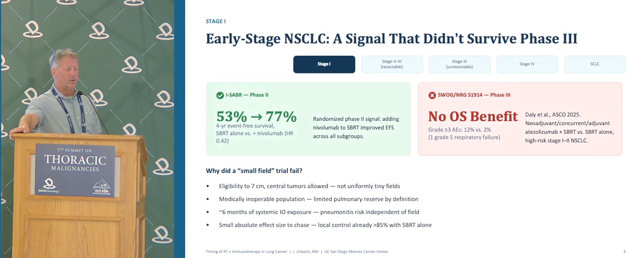
Task: Open the Stage III (unresectable) tab
Action: coord(460,64)
